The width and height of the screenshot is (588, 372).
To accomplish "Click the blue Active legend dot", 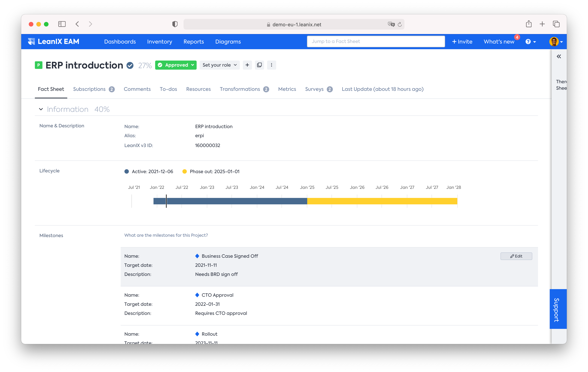I will pyautogui.click(x=127, y=171).
